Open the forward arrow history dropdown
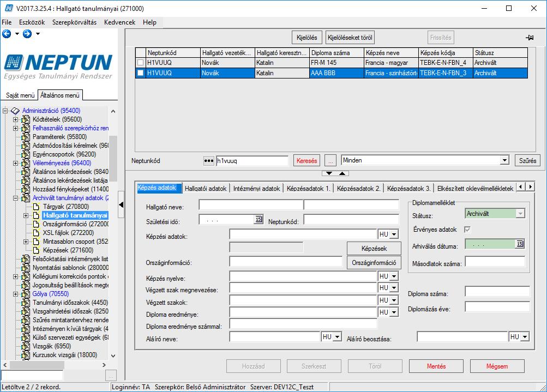This screenshot has height=392, width=547. (38, 34)
